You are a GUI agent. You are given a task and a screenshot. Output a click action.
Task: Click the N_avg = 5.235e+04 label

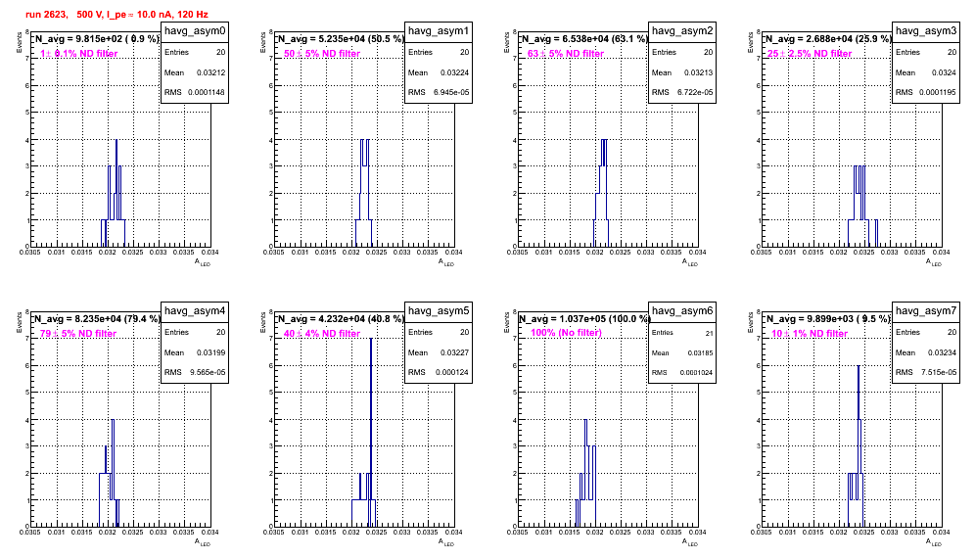tap(341, 39)
